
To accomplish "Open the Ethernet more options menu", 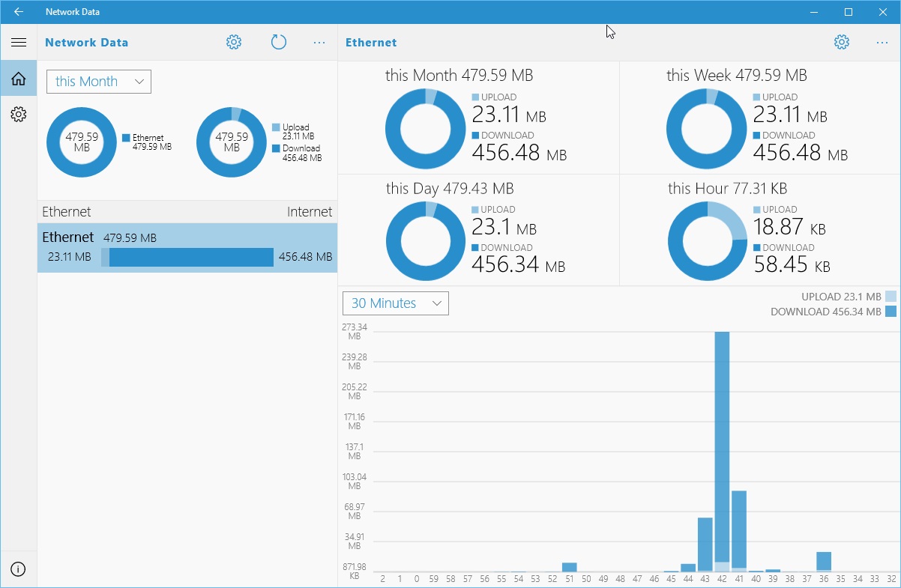I will 882,42.
